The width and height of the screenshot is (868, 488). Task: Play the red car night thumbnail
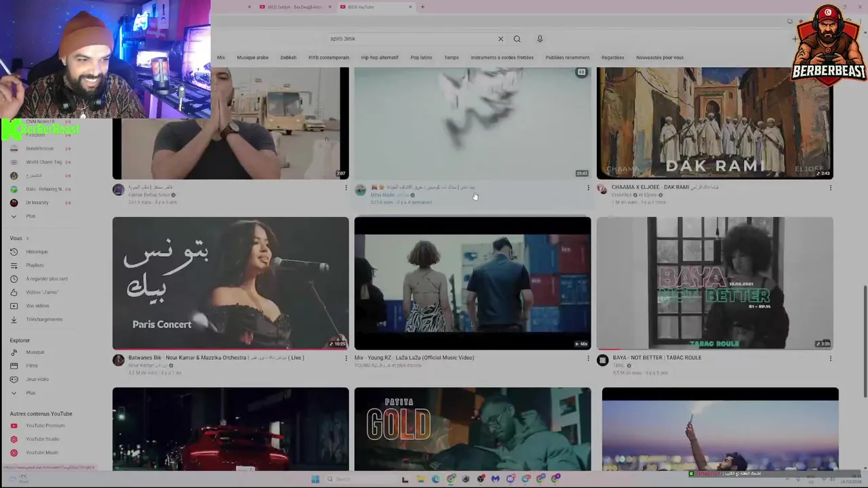(231, 429)
